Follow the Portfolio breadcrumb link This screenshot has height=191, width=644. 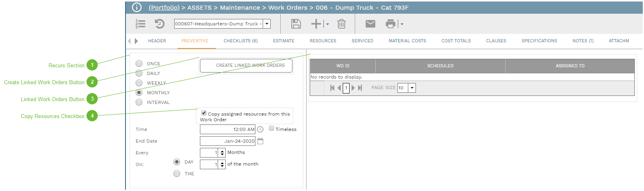tap(164, 8)
